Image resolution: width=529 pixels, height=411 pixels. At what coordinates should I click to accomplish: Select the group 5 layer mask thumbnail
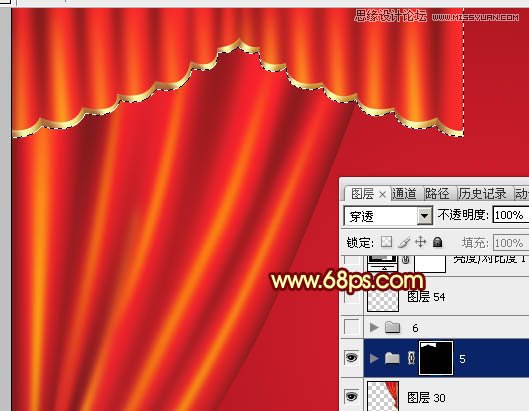coord(436,358)
